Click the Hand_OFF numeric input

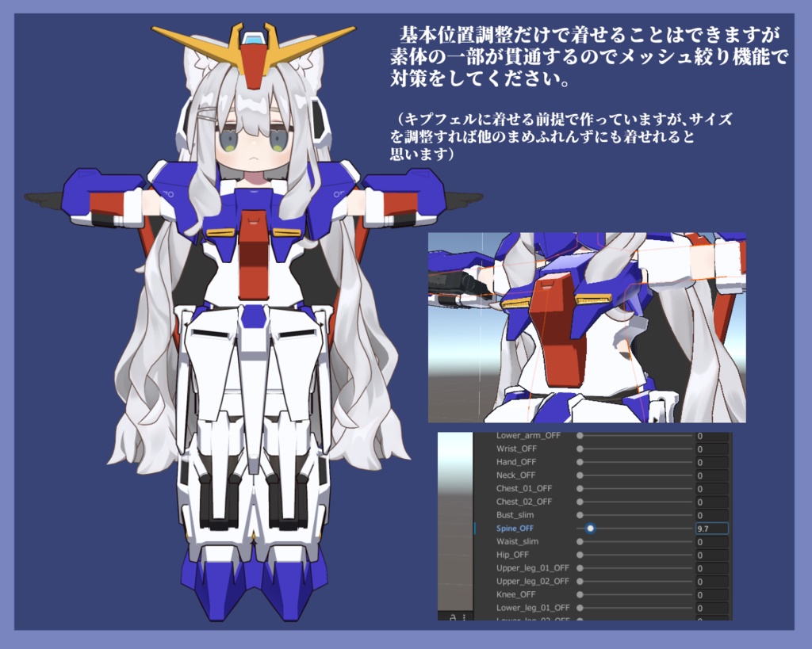click(711, 462)
